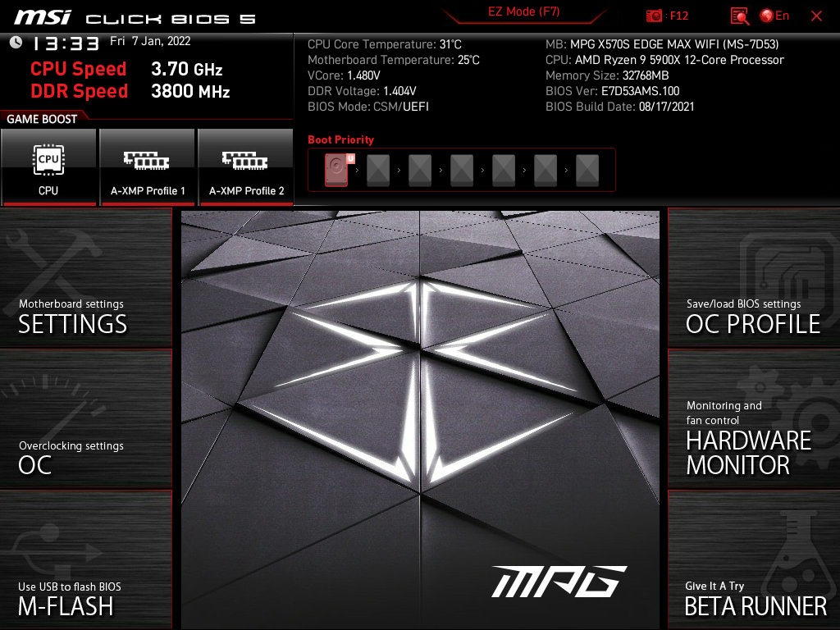Click the BIOS Mode CSM/UEFI entry
Image resolution: width=840 pixels, height=630 pixels.
pyautogui.click(x=368, y=107)
